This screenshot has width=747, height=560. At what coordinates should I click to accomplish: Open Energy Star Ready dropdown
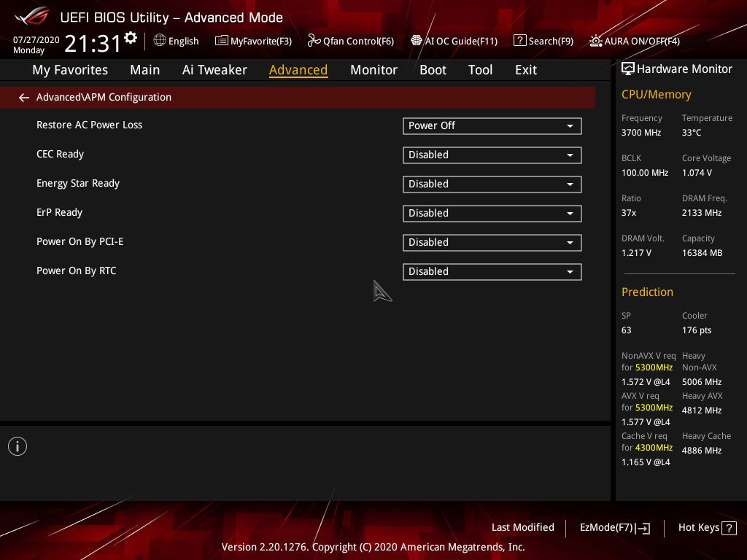[x=492, y=184]
